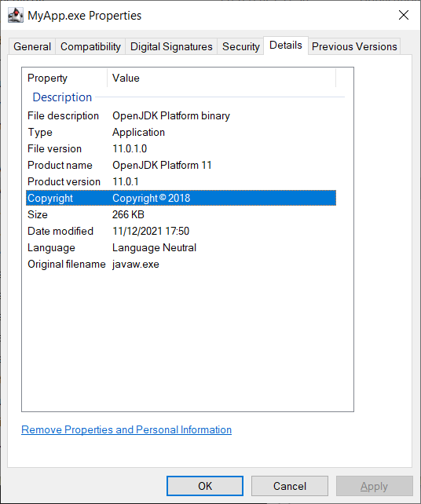Select the OpenJDK Platform binary value
This screenshot has height=504, width=421.
[x=171, y=115]
